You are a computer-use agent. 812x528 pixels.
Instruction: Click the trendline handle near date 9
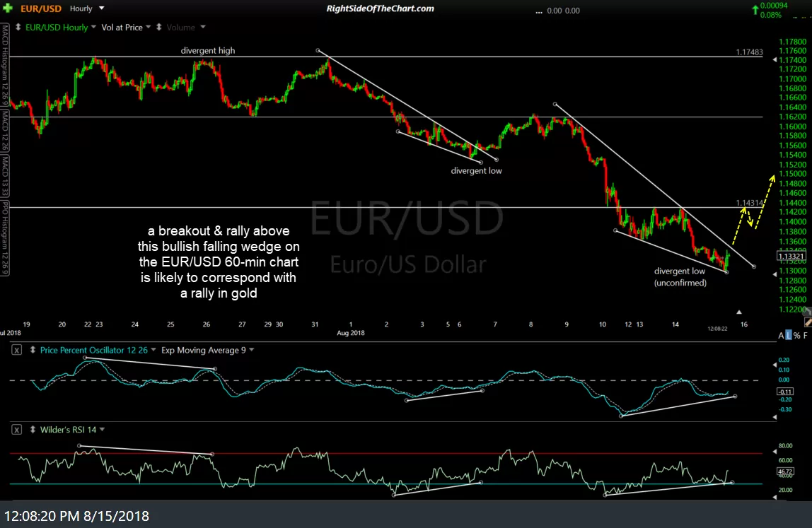tap(555, 104)
